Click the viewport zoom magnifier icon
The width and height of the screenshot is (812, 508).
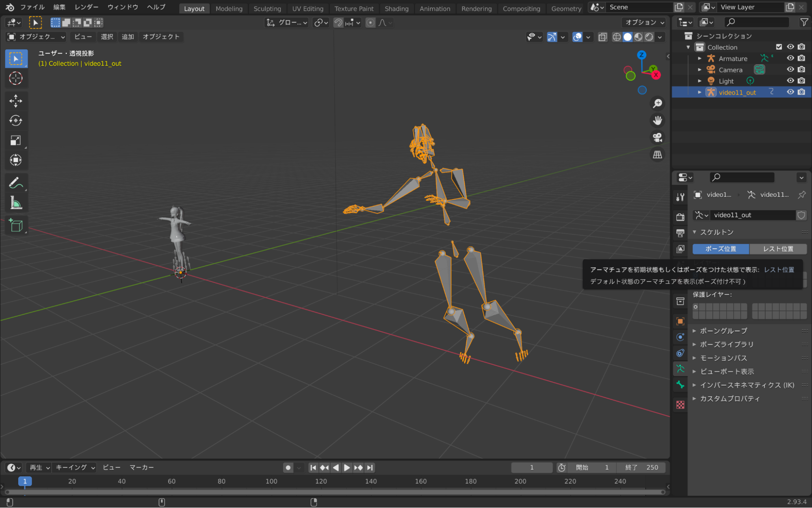pos(657,104)
